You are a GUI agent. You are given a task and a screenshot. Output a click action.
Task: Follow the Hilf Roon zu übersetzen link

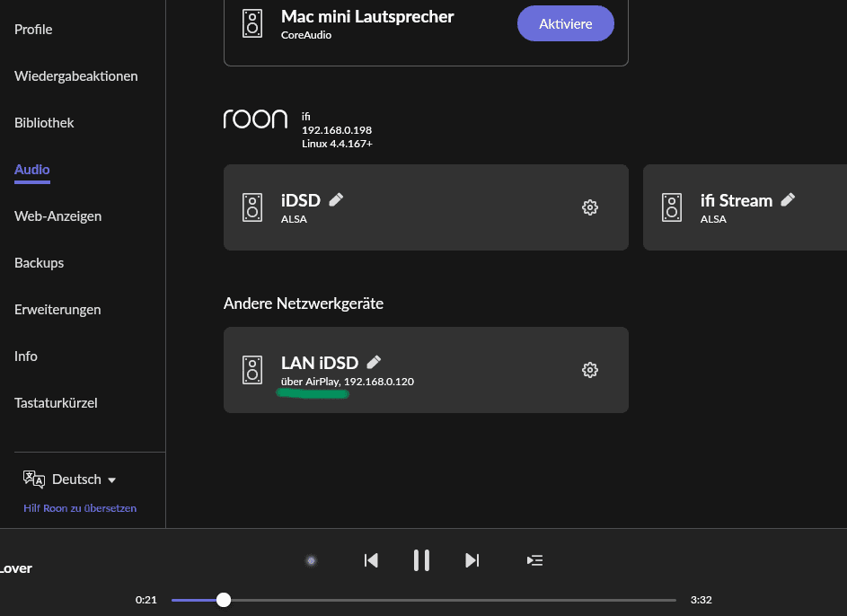tap(80, 508)
